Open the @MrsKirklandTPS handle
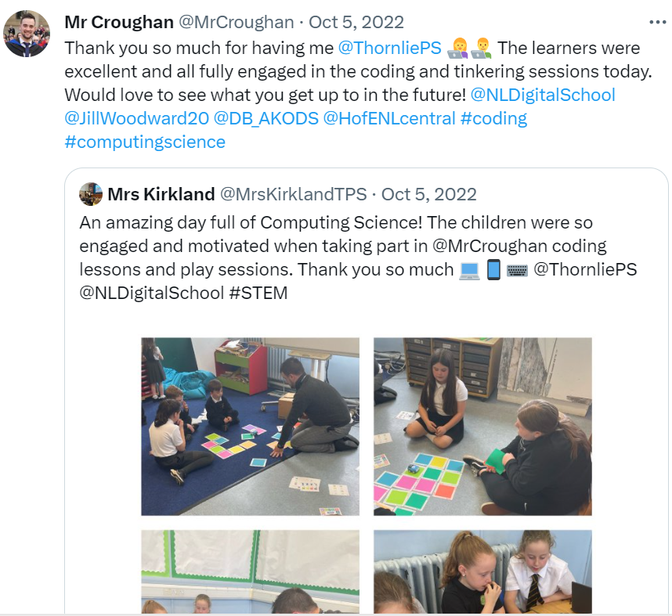This screenshot has height=616, width=672. (x=293, y=194)
